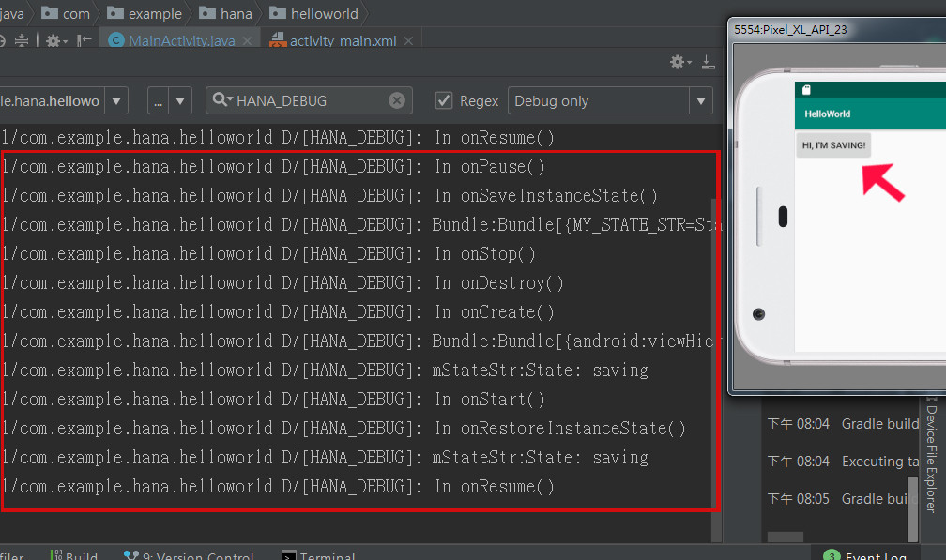Click the Build tool window icon

(x=56, y=555)
